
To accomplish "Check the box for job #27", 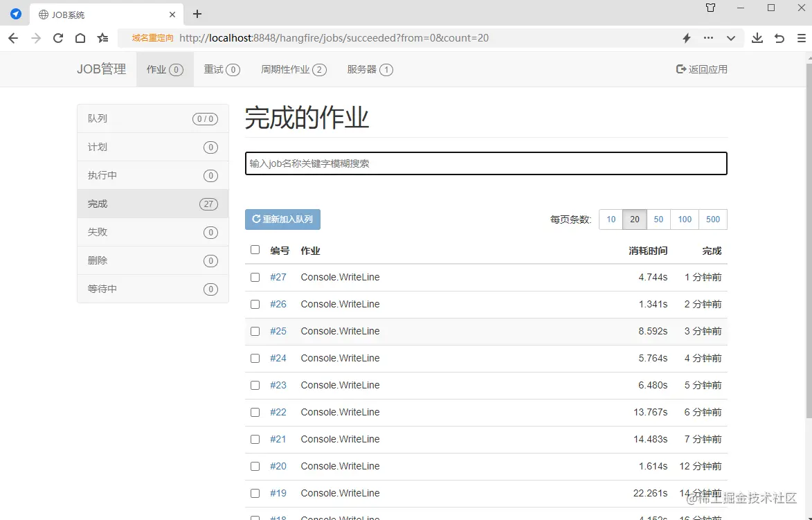I will click(x=255, y=277).
